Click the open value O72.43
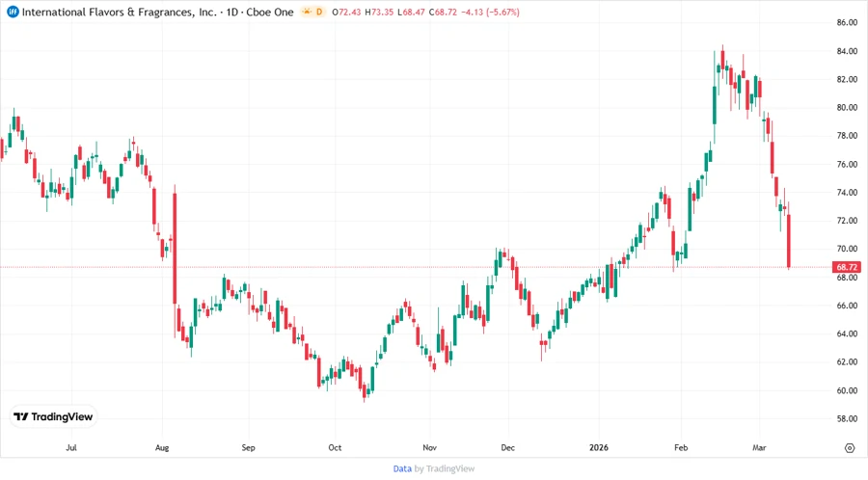 pyautogui.click(x=346, y=12)
